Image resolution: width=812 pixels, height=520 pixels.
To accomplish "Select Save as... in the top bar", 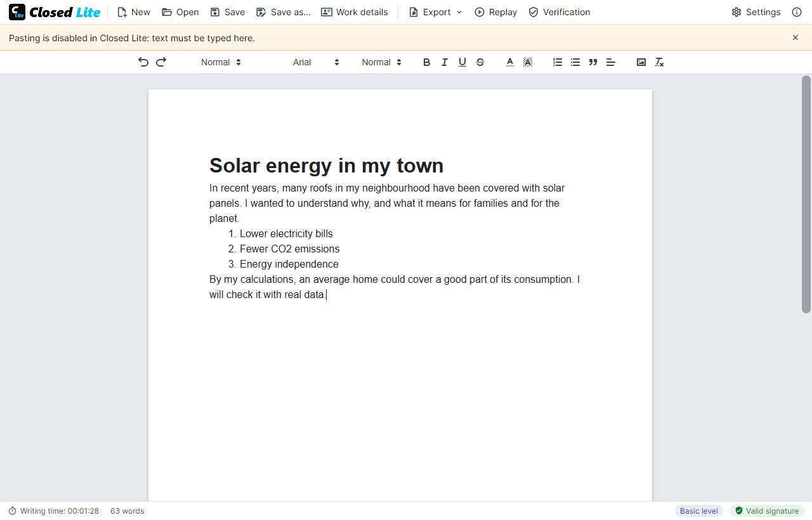I will click(283, 12).
